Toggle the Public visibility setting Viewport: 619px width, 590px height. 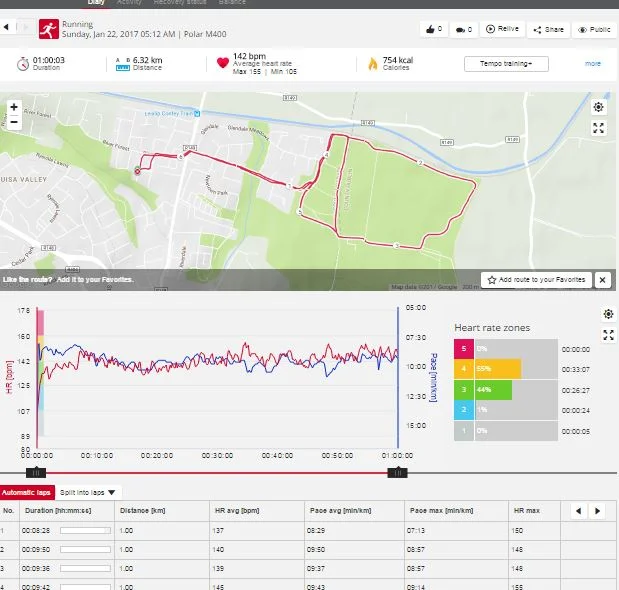click(594, 30)
